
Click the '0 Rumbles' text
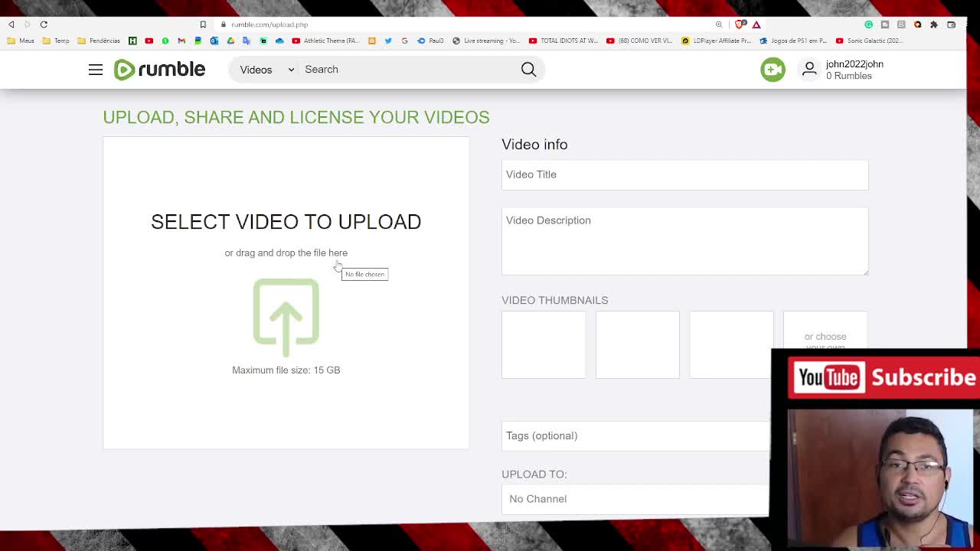849,76
